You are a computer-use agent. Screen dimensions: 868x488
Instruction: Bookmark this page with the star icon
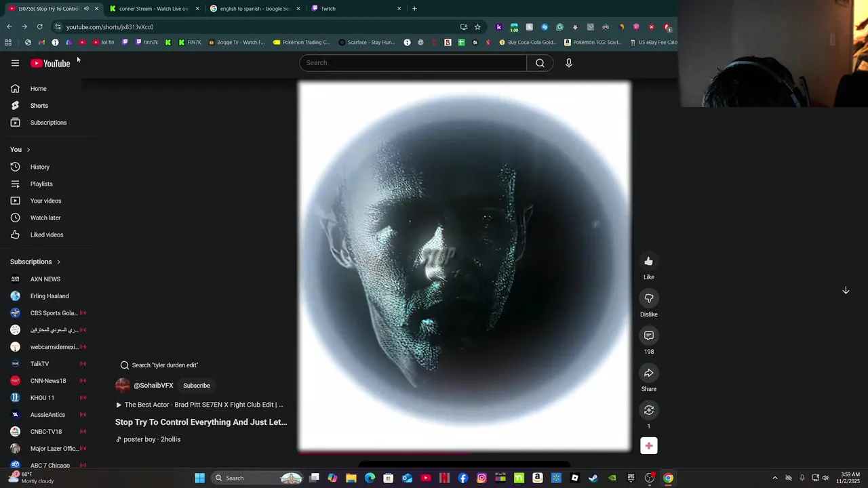tap(477, 27)
